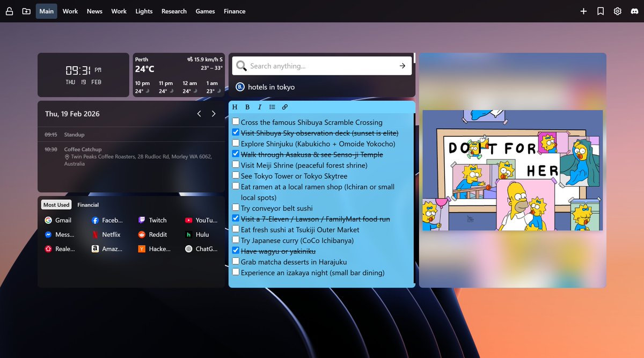Click the add folder icon in top bar
The image size is (644, 358).
(x=26, y=11)
